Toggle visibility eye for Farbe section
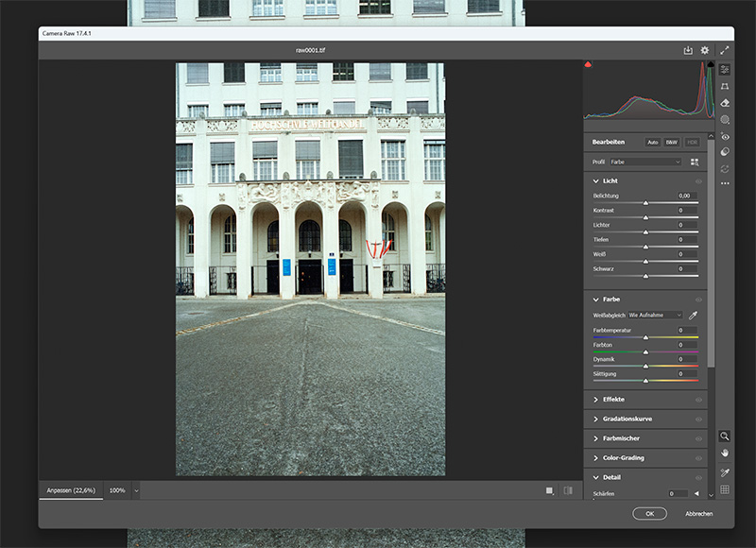 698,300
